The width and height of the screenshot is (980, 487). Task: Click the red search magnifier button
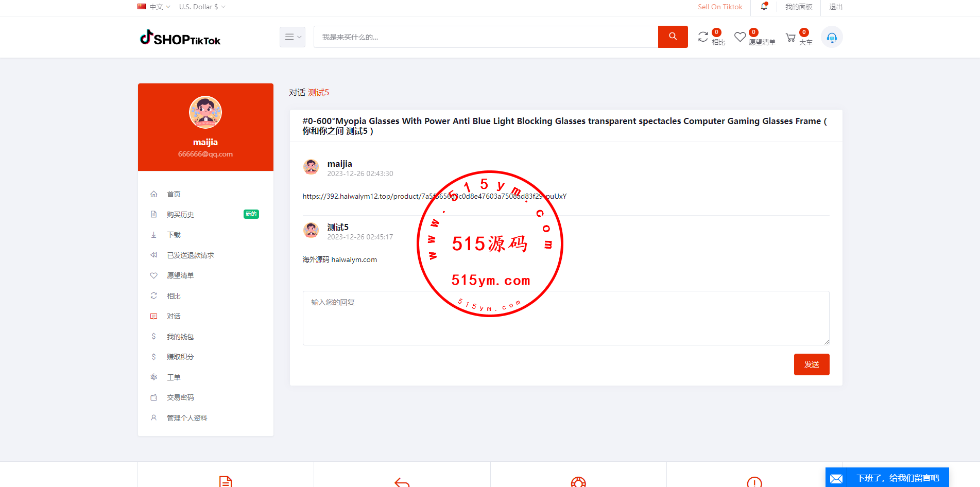tap(673, 37)
